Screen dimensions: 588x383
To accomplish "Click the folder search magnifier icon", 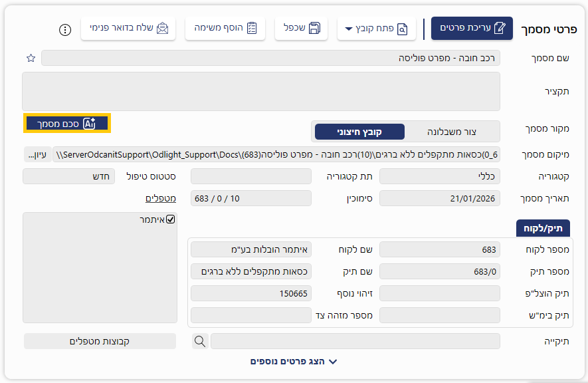I will pos(199,341).
